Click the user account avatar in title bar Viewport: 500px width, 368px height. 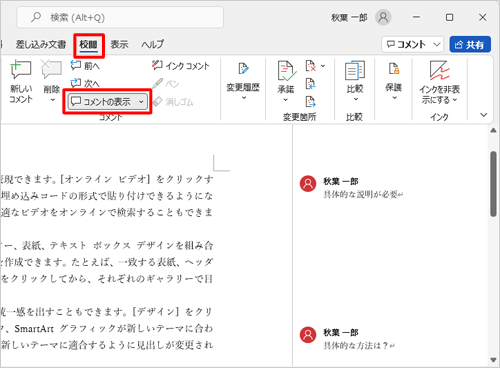[383, 17]
